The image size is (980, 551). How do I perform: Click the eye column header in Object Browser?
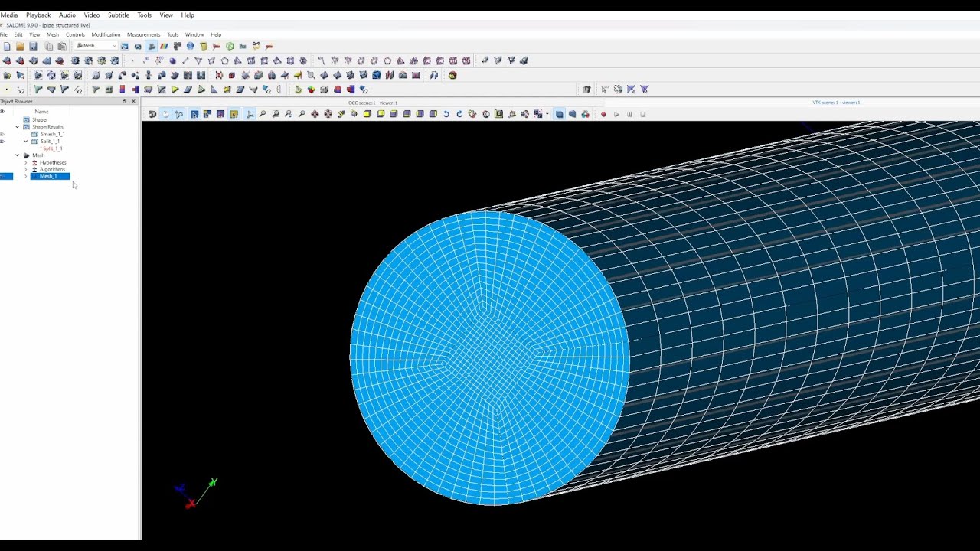tap(2, 112)
